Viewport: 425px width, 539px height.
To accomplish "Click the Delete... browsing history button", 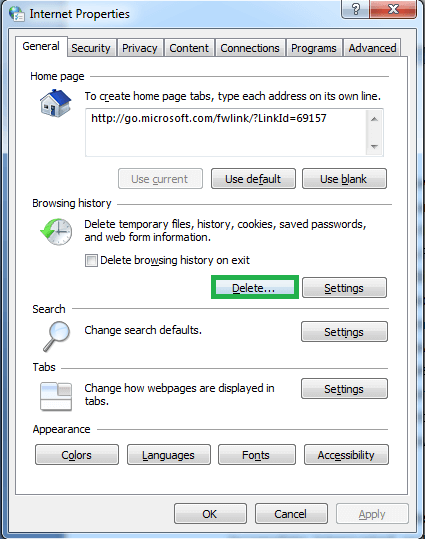I will coord(254,288).
